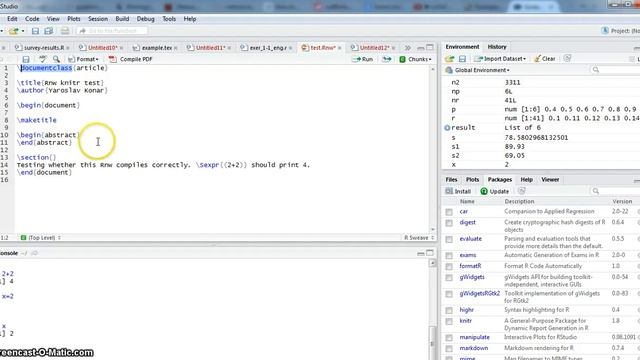The width and height of the screenshot is (640, 360).
Task: Save source file in editor toolbar
Action: pos(26,59)
